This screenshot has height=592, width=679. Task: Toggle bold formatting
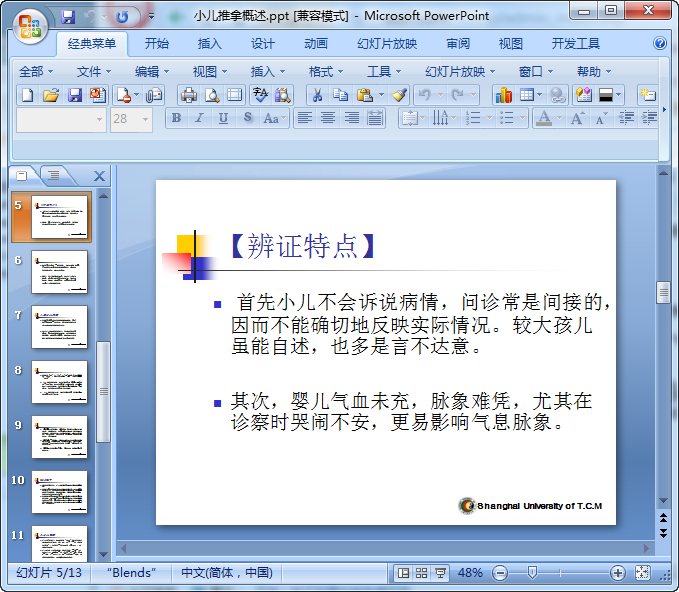click(177, 118)
